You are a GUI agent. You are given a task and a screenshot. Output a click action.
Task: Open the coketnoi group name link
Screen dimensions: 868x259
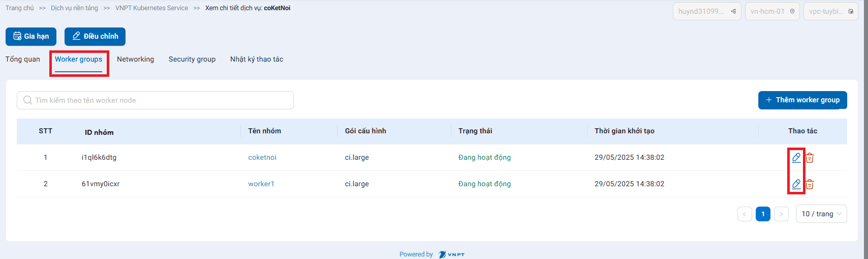(x=262, y=157)
